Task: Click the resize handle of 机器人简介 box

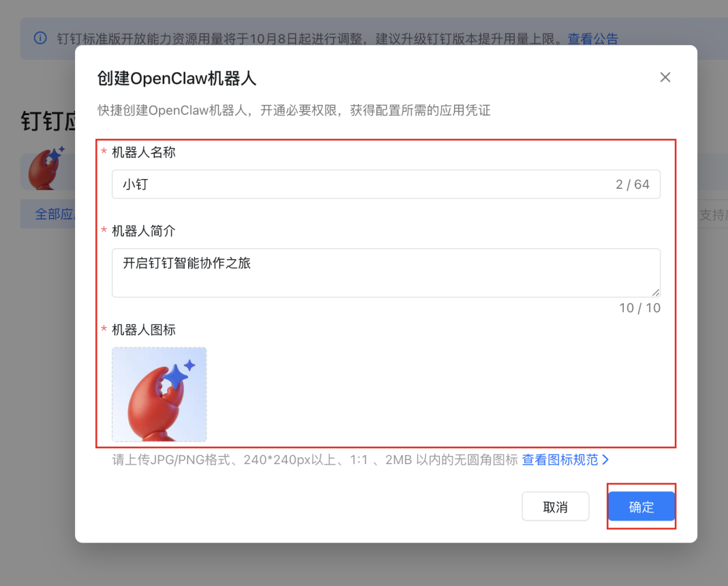Action: click(656, 292)
